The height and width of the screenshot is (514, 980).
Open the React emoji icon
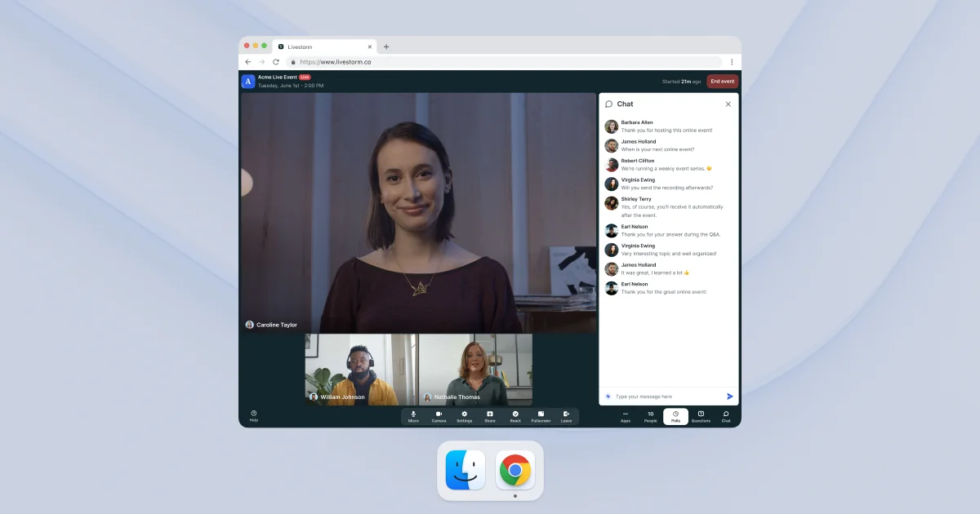(x=514, y=416)
